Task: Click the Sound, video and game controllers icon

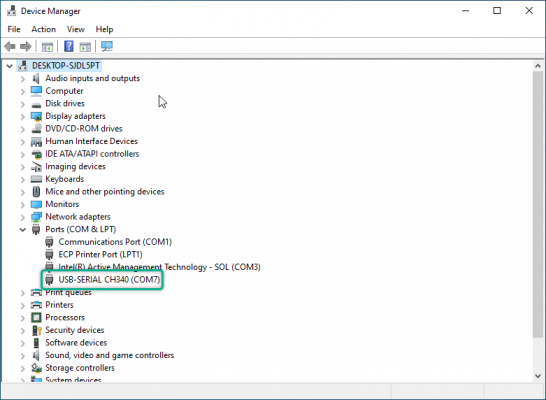Action: [x=36, y=355]
